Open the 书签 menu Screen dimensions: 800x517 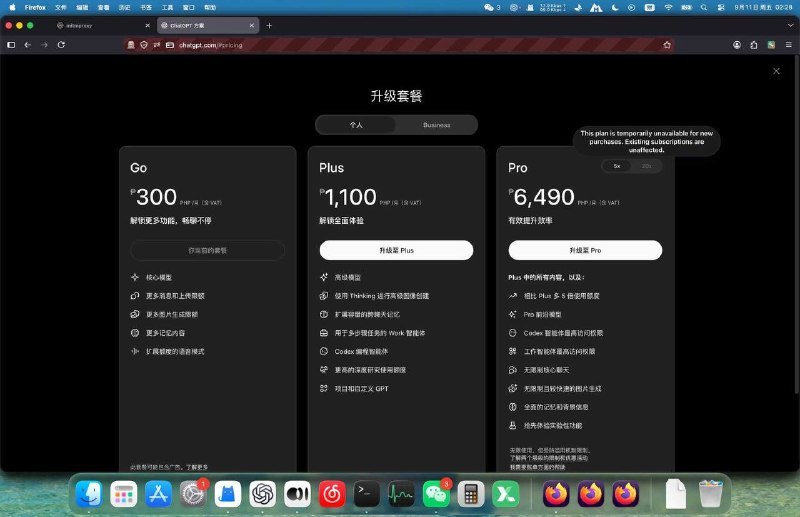point(146,8)
